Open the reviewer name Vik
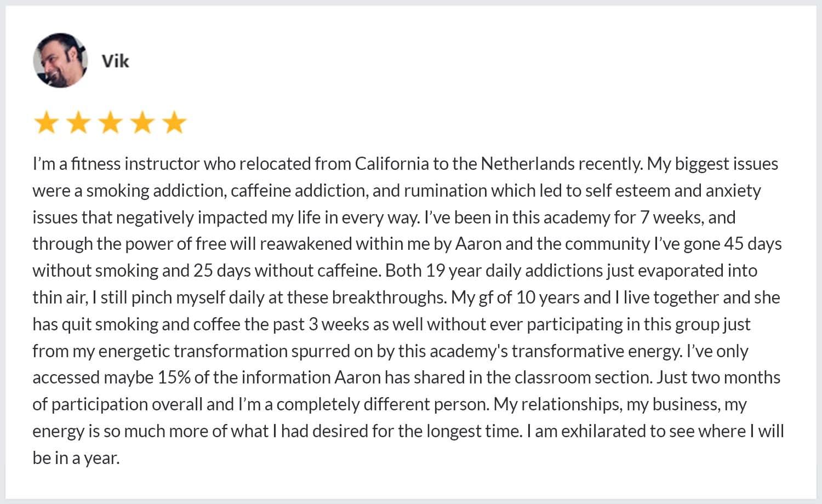 click(115, 61)
